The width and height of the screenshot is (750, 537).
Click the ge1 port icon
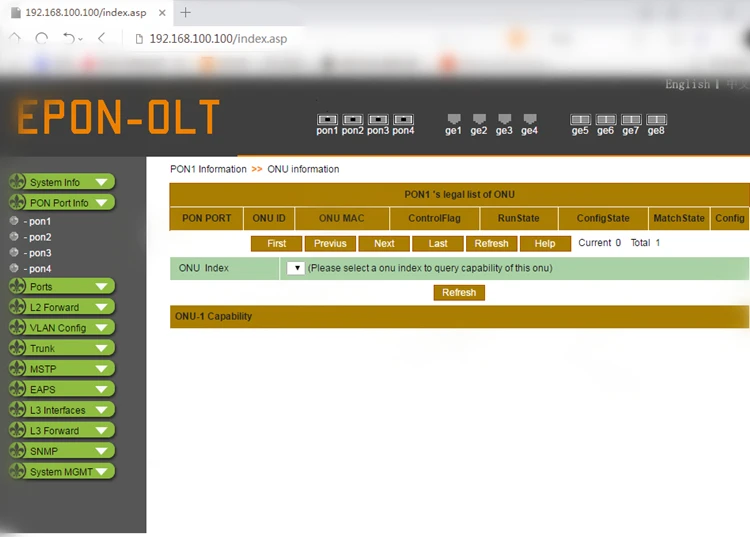pos(454,119)
